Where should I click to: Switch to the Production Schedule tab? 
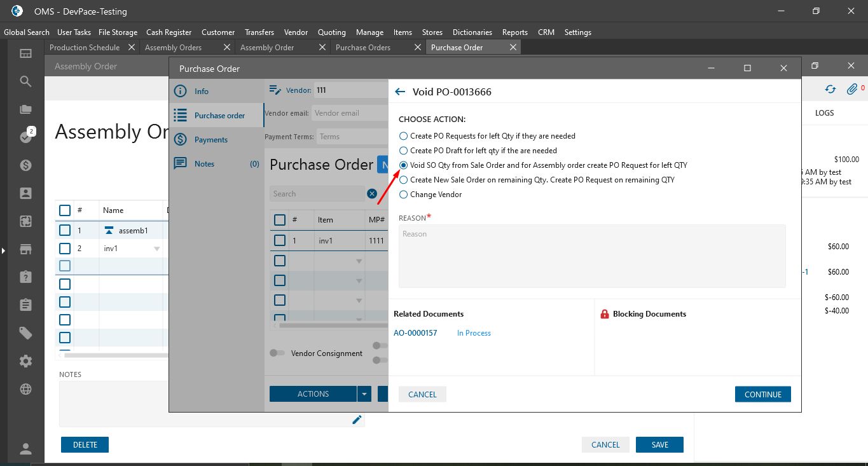point(85,48)
